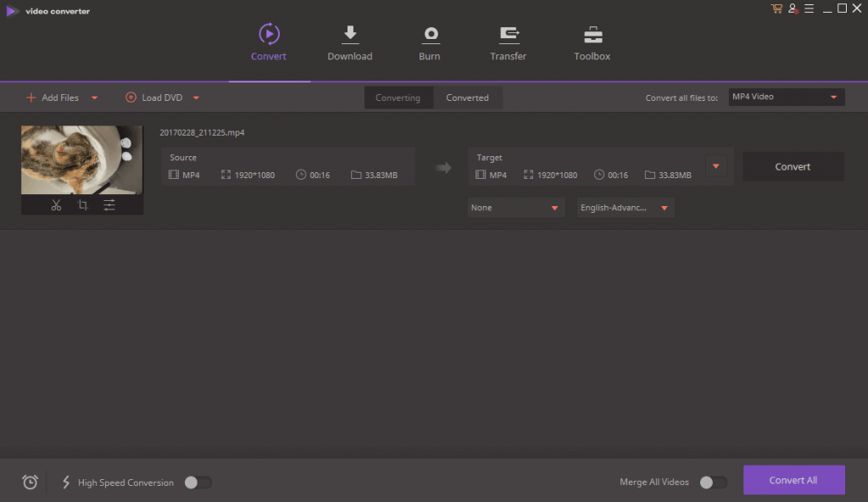Click the Convert all files to label
The image size is (868, 502).
click(x=682, y=98)
